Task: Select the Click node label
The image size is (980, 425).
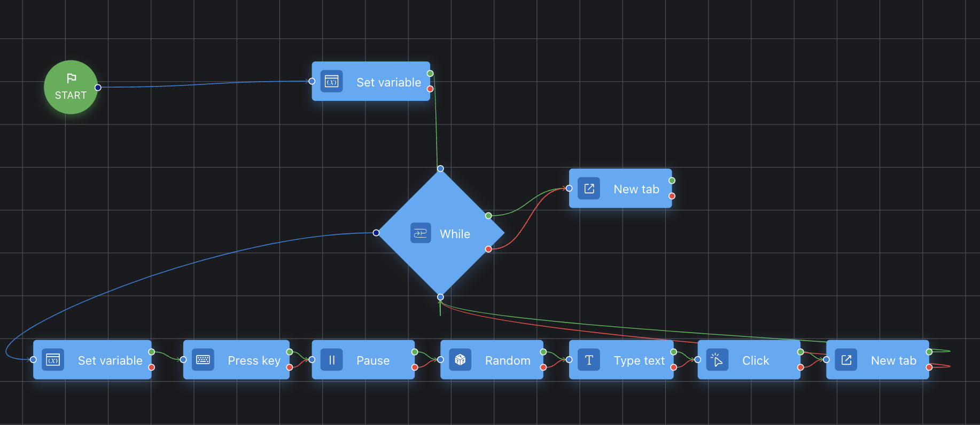Action: 756,360
